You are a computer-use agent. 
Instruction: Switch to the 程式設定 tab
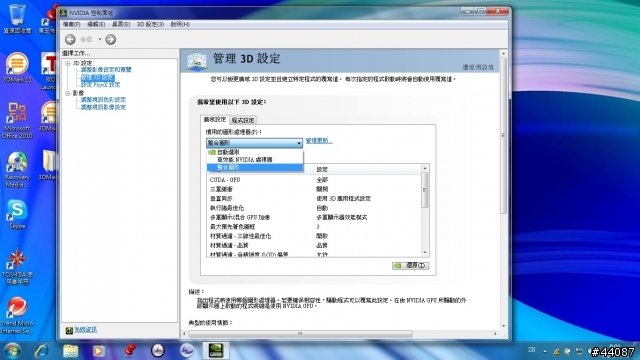pyautogui.click(x=243, y=120)
